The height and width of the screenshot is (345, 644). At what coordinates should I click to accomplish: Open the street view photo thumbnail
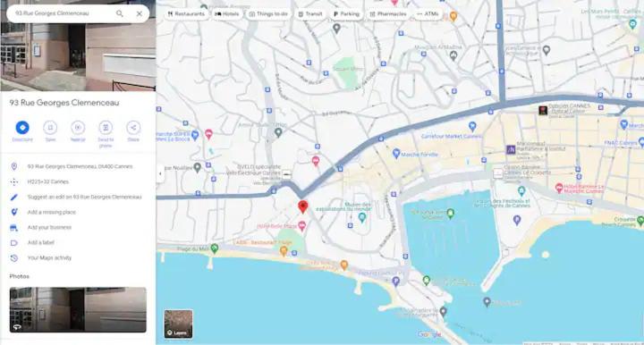(78, 310)
